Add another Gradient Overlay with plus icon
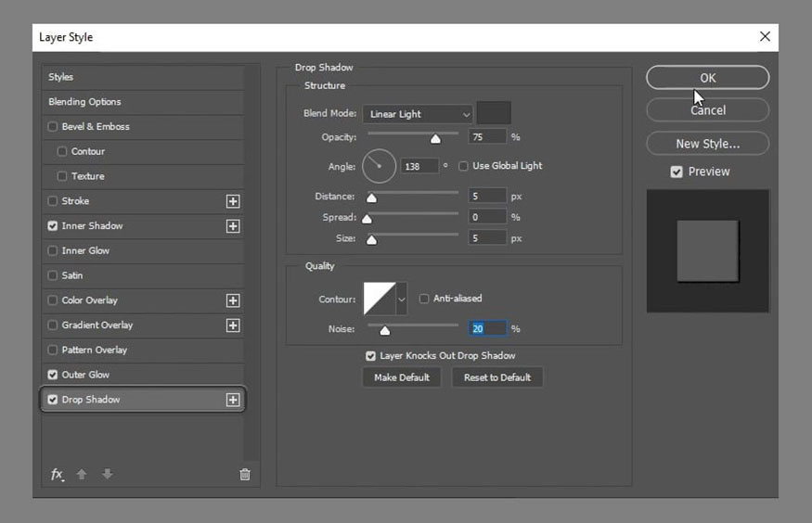The height and width of the screenshot is (523, 812). [233, 325]
